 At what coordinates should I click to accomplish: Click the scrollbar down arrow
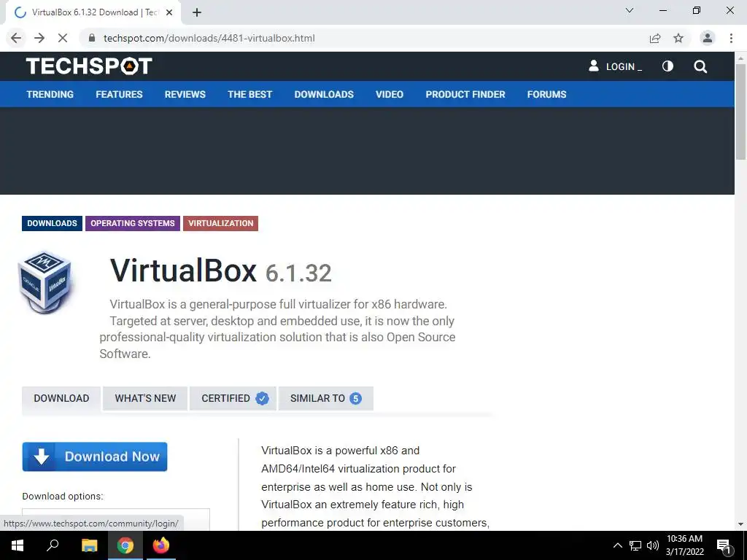pyautogui.click(x=740, y=524)
